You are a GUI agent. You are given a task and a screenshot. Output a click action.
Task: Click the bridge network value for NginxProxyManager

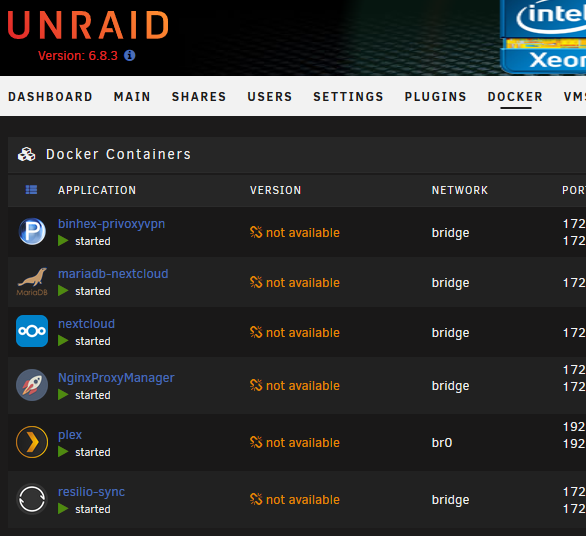point(450,386)
